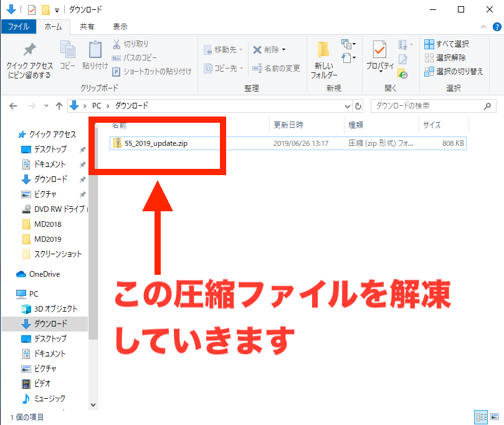Open Recent locations dropdown

point(46,106)
